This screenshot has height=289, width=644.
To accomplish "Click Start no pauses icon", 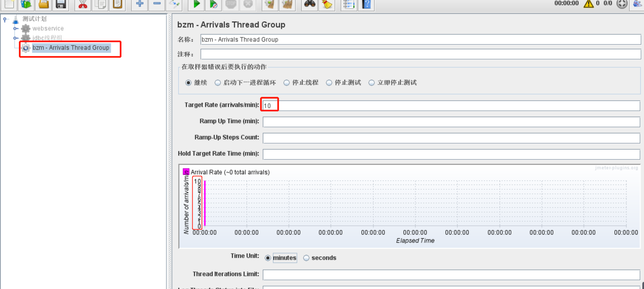I will (x=214, y=4).
